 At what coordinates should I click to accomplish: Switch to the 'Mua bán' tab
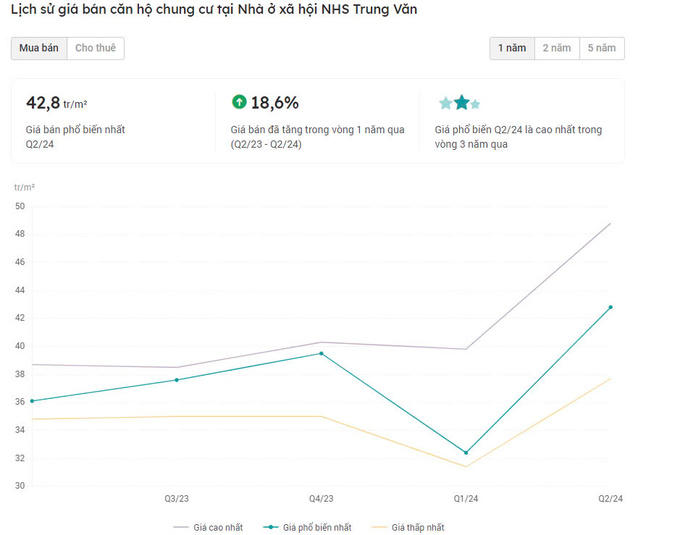click(39, 48)
